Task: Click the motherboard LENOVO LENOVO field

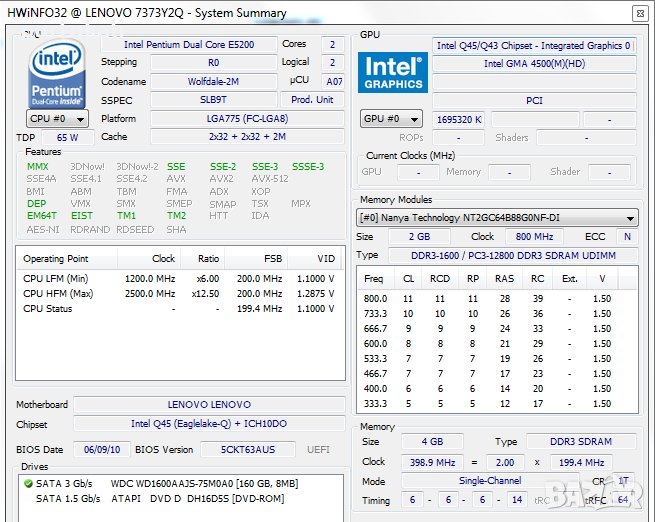Action: point(209,405)
